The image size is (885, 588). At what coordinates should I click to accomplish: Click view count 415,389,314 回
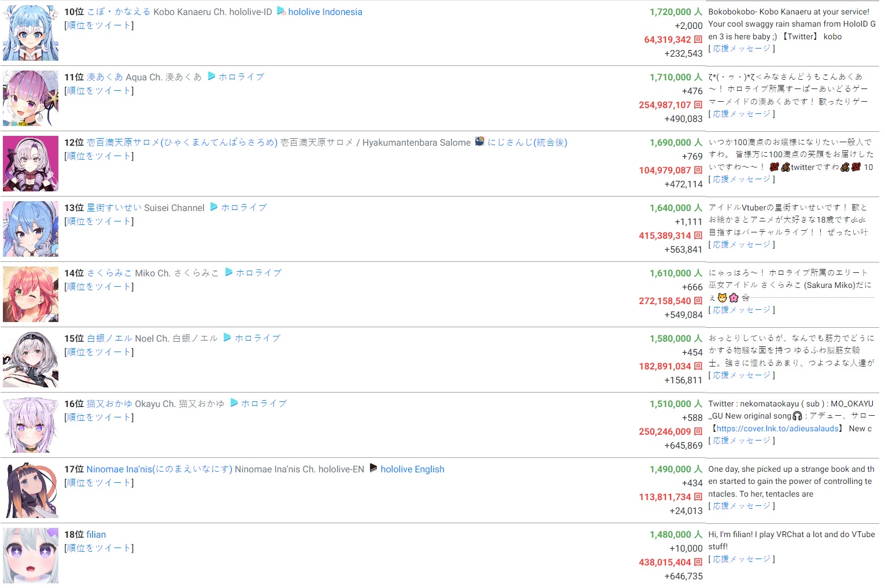tap(671, 236)
